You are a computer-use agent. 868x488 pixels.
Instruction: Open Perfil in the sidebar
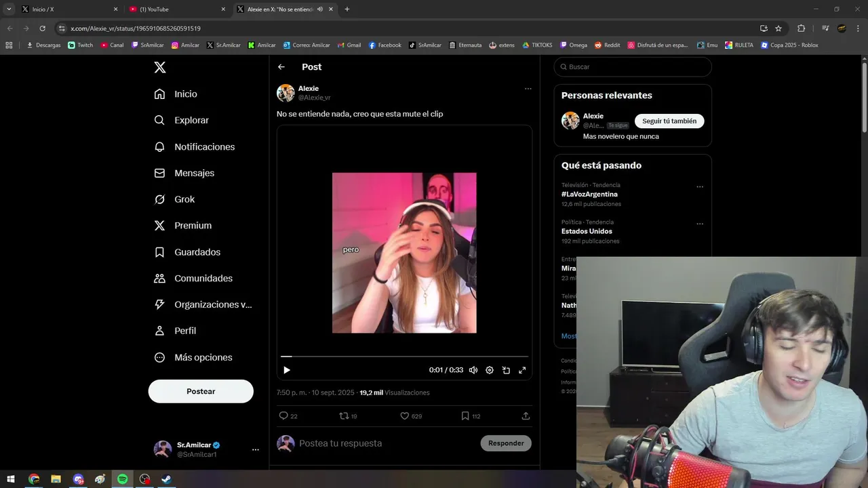176,331
